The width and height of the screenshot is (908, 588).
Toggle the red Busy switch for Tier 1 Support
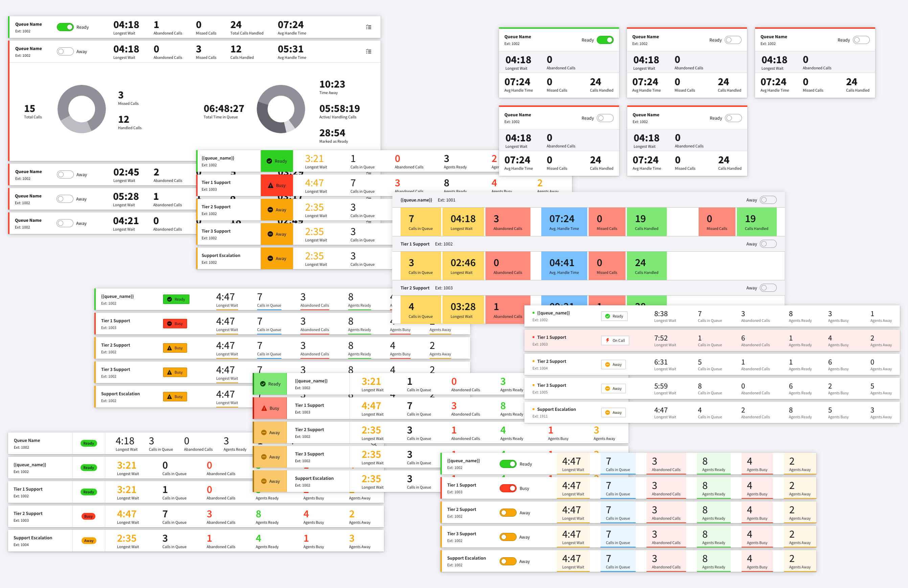coord(508,489)
